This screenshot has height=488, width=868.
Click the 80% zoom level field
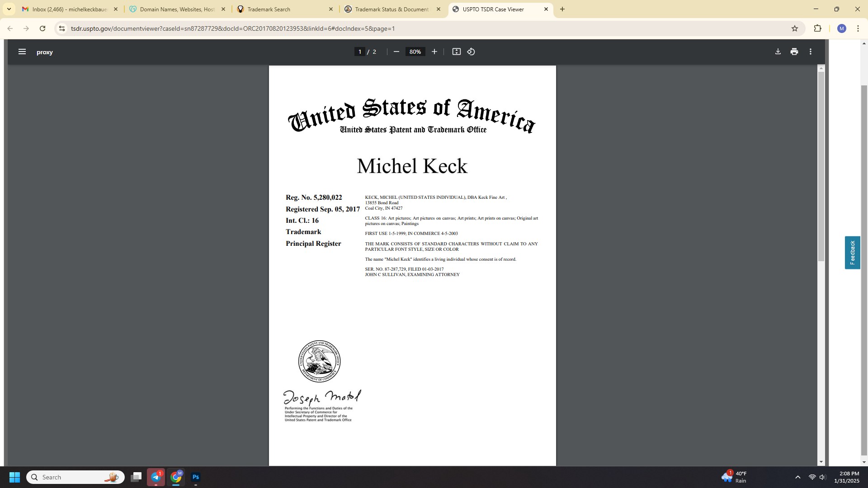click(415, 52)
